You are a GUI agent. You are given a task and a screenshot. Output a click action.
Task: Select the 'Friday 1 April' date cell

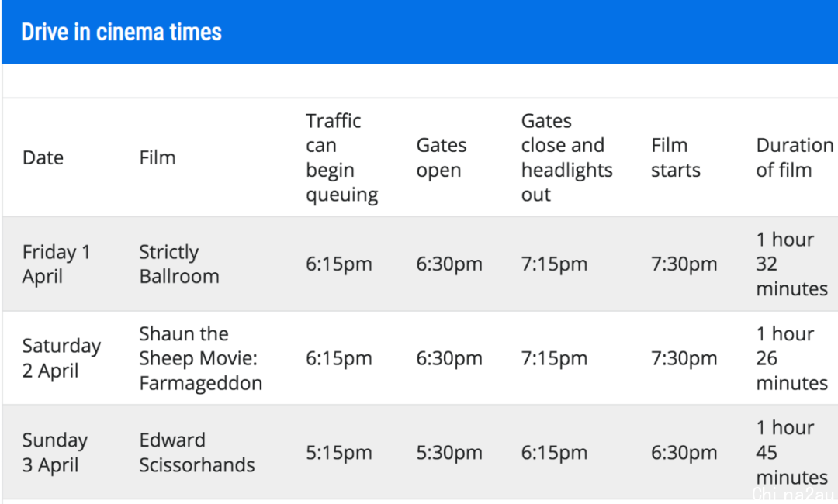click(56, 264)
